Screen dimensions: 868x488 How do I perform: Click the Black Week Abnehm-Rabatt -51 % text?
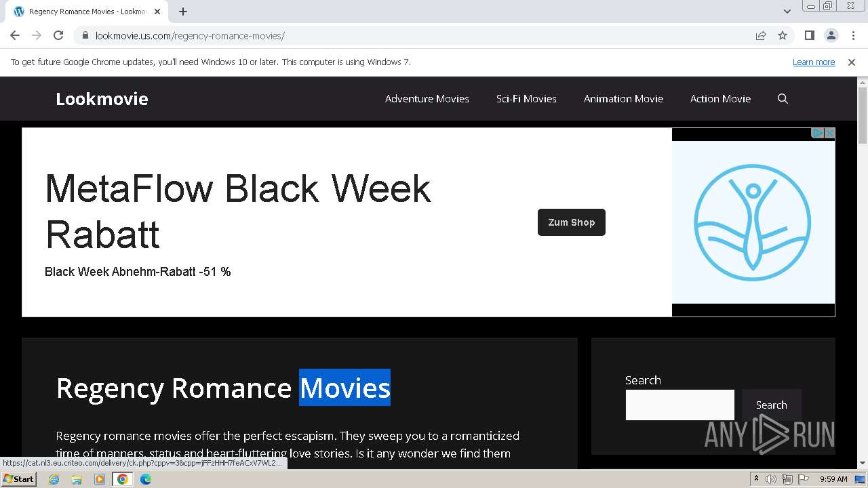pyautogui.click(x=138, y=272)
